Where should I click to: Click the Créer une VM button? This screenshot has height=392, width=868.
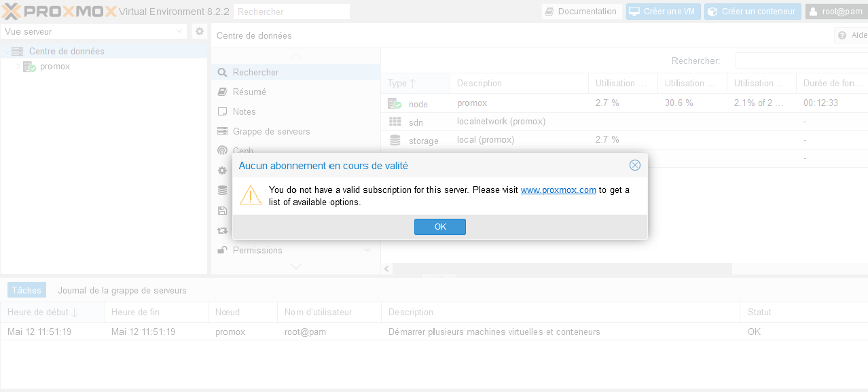tap(663, 12)
